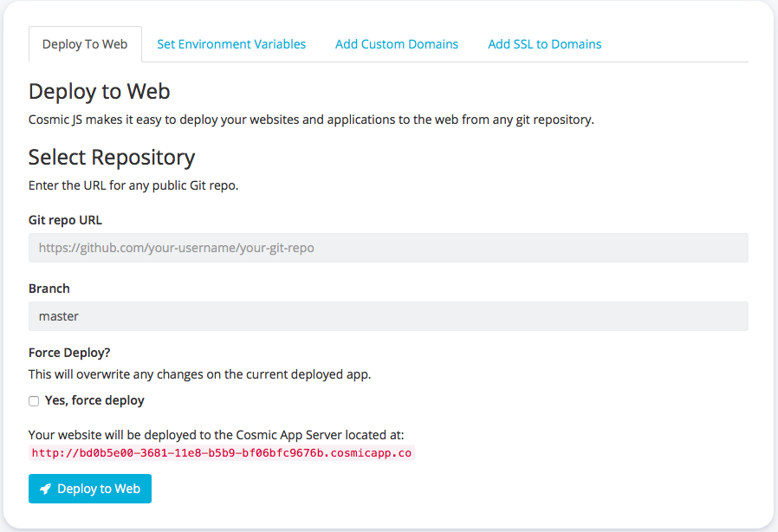Click into the Branch field showing master
The height and width of the screenshot is (532, 778).
tap(388, 316)
